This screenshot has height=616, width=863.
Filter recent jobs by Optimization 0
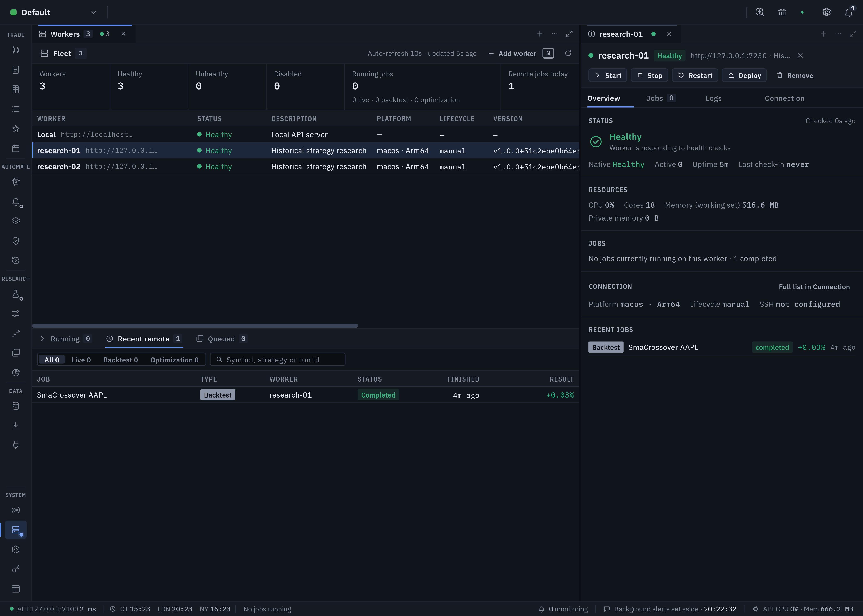pos(175,360)
